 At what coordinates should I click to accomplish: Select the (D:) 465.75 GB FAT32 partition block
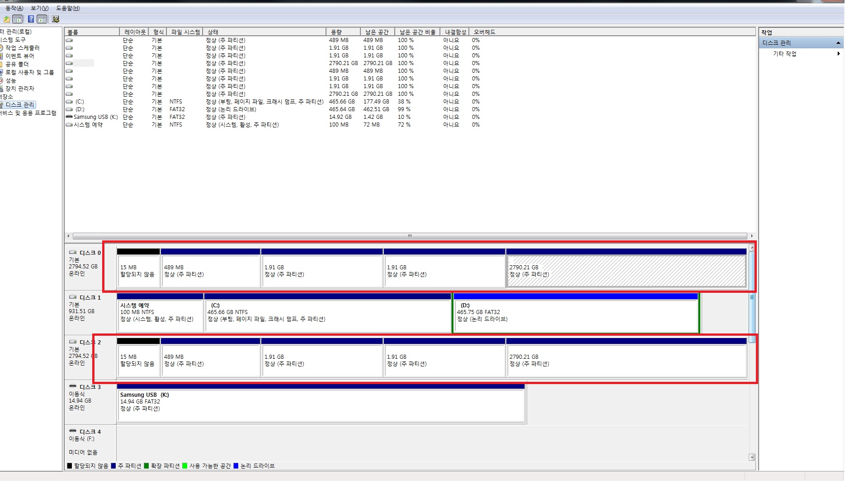[x=576, y=316]
